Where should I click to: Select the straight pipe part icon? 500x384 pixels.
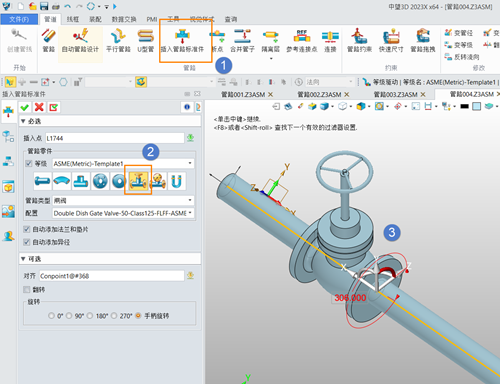click(x=42, y=181)
